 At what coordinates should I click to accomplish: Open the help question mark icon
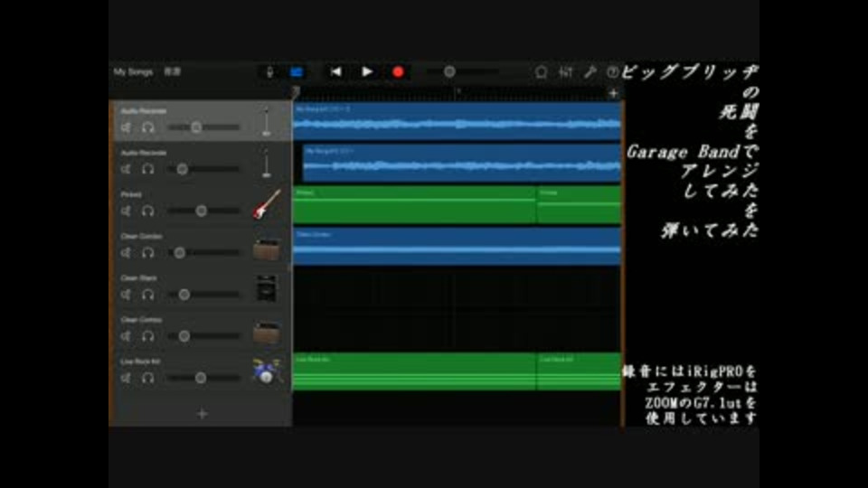[612, 72]
